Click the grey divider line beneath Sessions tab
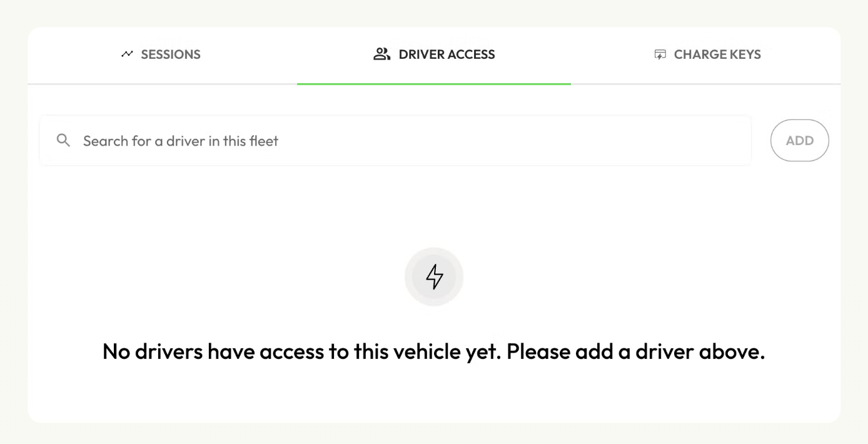Viewport: 868px width, 444px height. 162,84
